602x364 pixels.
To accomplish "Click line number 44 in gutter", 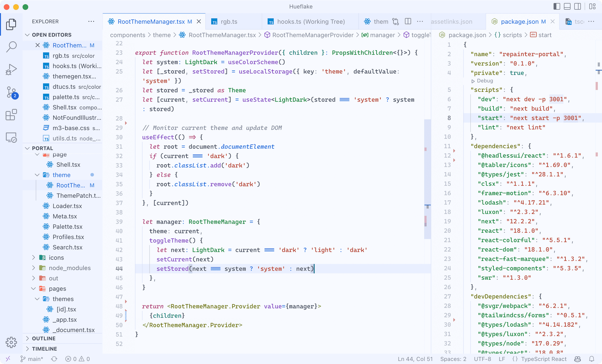I will click(x=119, y=269).
